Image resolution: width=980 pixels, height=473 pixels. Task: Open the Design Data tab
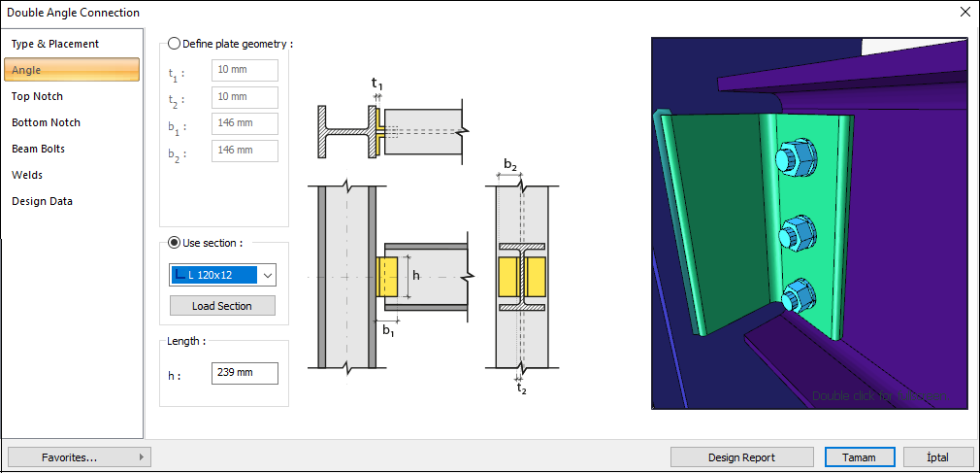coord(42,201)
